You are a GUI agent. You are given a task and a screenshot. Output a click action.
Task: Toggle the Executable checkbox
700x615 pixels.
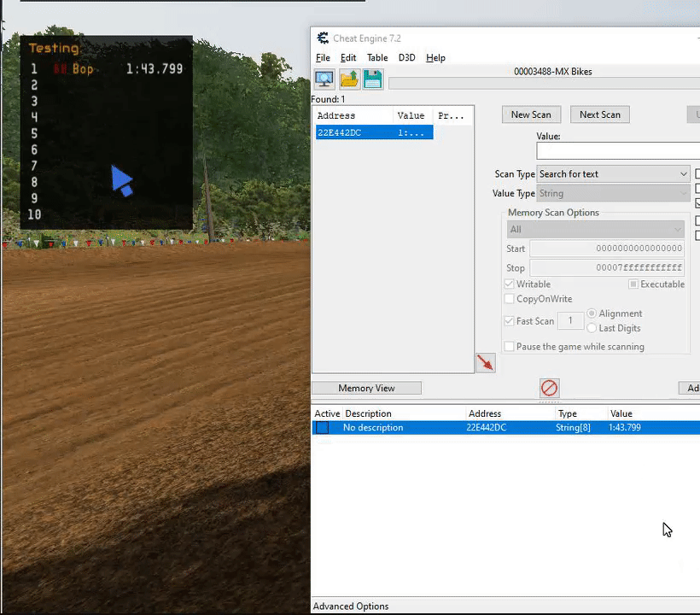(x=633, y=284)
